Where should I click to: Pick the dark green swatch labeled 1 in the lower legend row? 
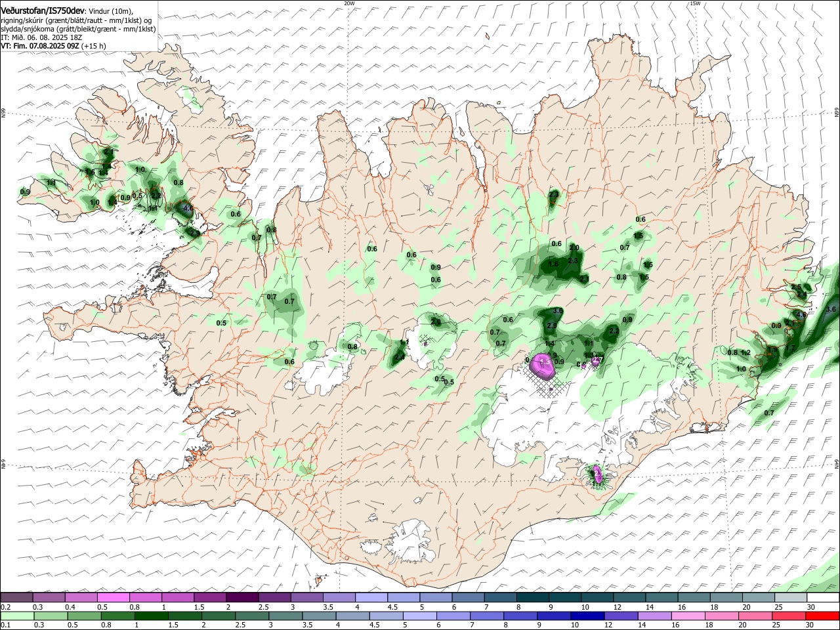tap(152, 616)
